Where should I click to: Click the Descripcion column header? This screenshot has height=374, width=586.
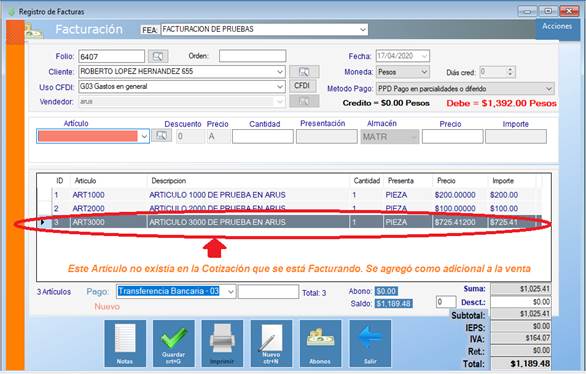249,181
